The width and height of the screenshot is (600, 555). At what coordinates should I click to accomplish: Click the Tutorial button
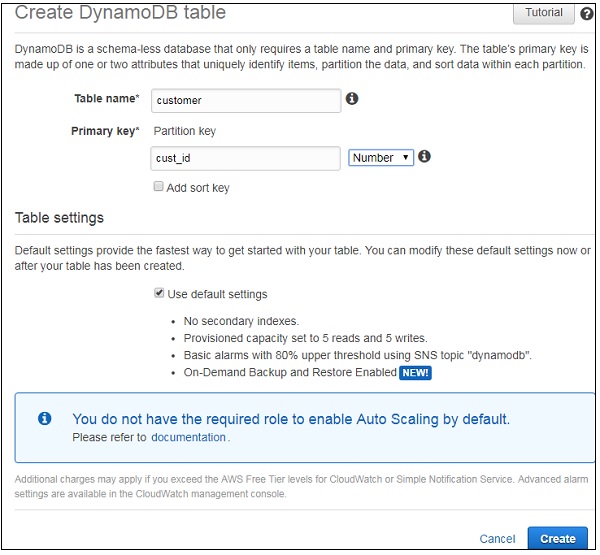point(543,14)
